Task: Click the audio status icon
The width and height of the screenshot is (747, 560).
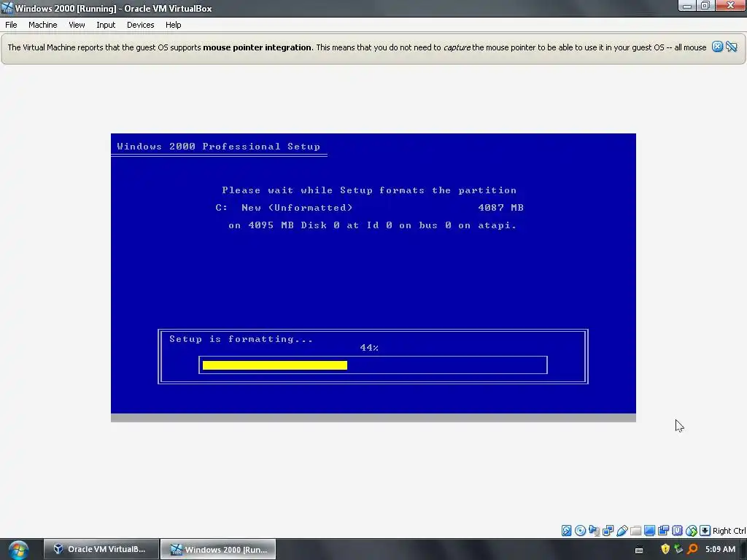Action: [x=594, y=531]
